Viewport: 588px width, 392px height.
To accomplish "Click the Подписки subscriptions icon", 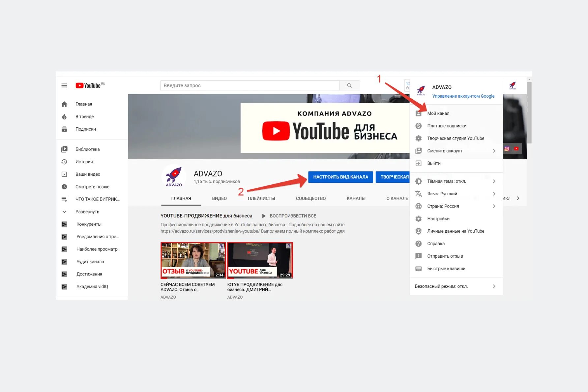I will tap(64, 129).
